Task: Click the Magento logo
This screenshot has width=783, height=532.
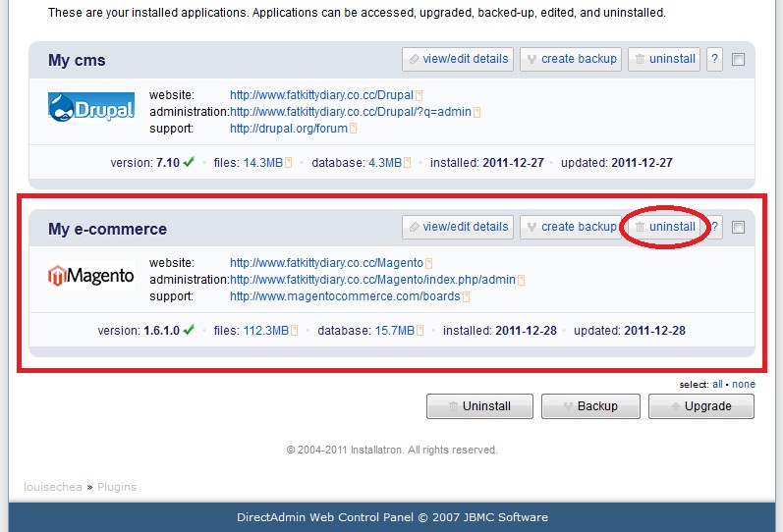Action: click(x=91, y=275)
